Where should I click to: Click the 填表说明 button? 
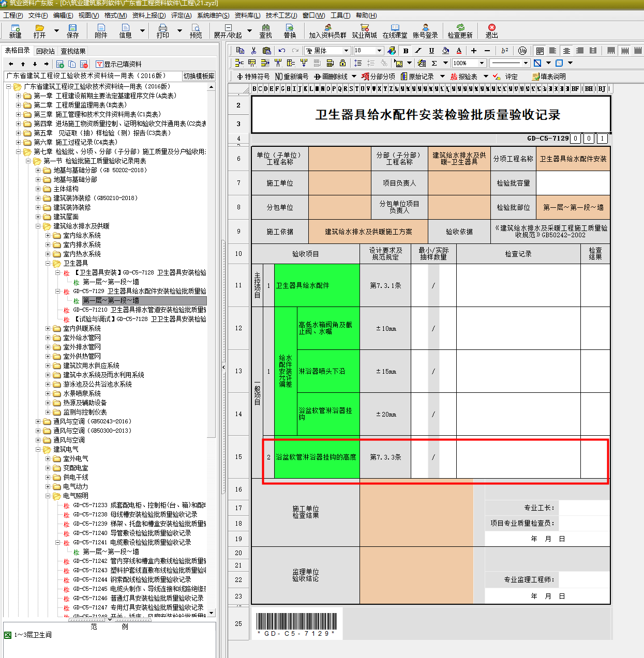[x=549, y=76]
